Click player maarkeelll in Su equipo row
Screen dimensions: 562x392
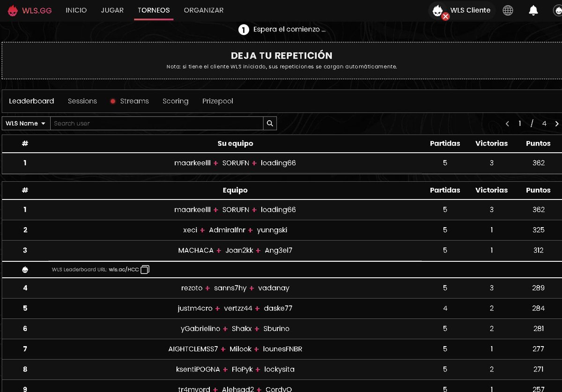tap(192, 163)
